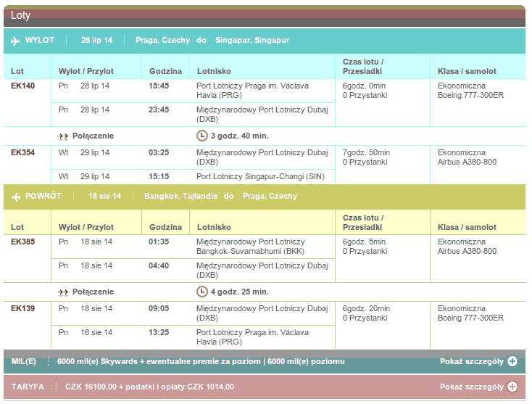Click 'Singapur, Singapur' destination text
Screen dimensions: 532x404
pyautogui.click(x=252, y=40)
